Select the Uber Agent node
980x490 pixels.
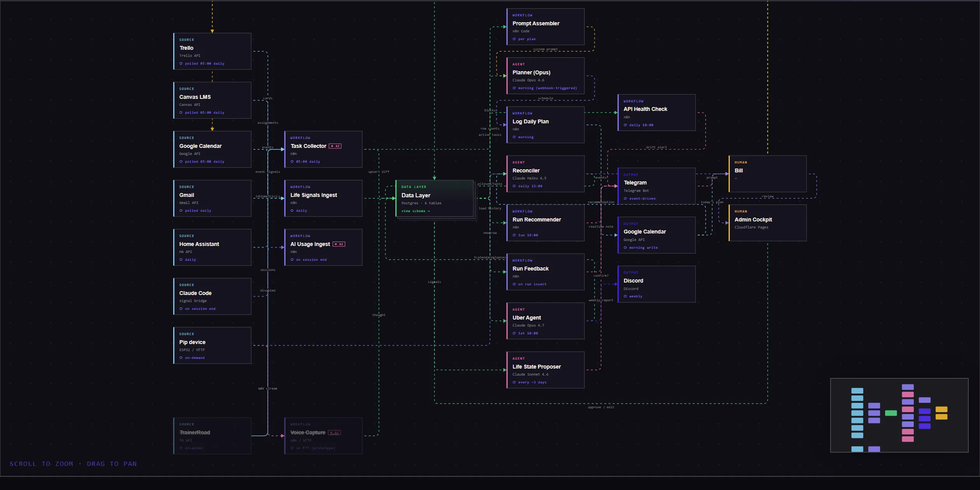click(545, 321)
